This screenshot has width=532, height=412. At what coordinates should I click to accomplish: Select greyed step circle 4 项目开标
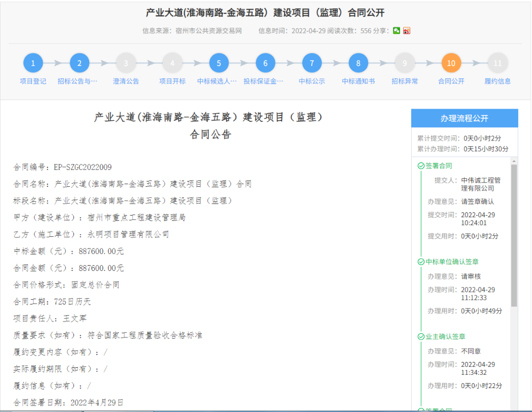172,63
